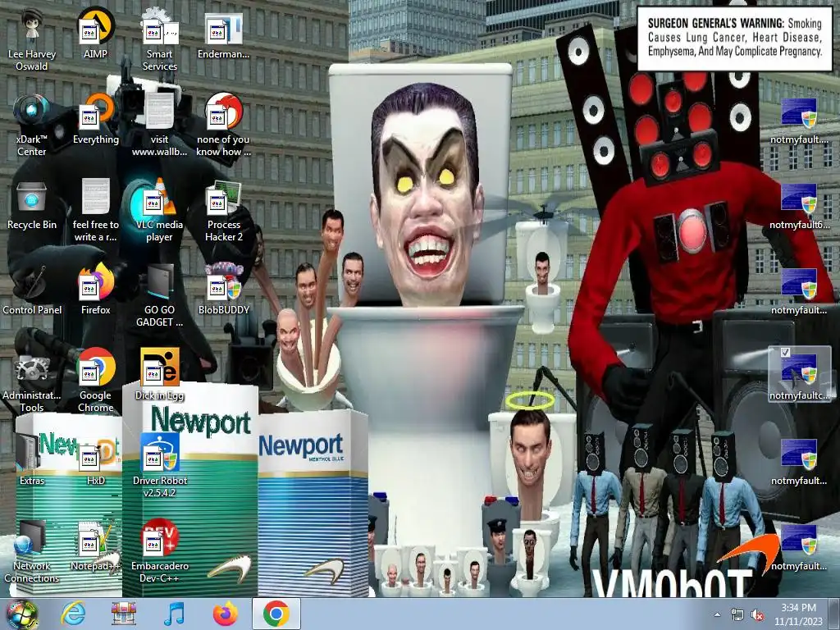Screen dimensions: 840x630
Task: Select the Enderman desktop shortcut
Action: (223, 34)
